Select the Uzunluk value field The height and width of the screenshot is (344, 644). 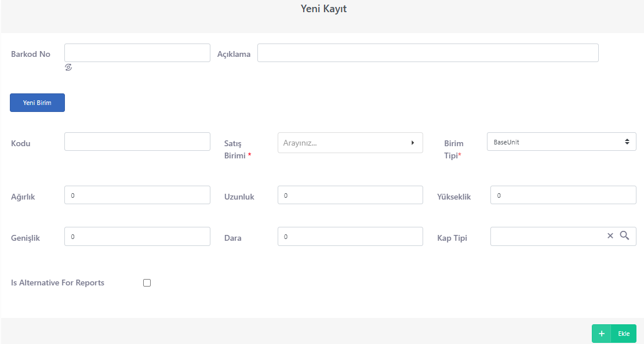pyautogui.click(x=350, y=195)
